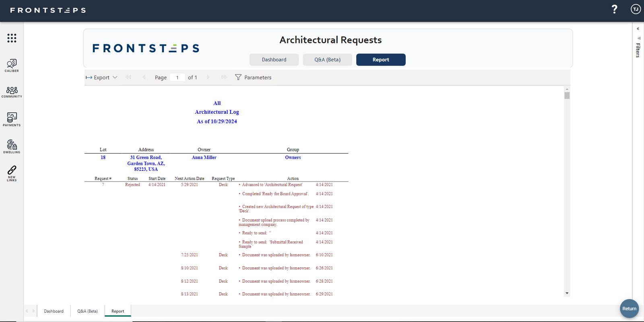This screenshot has height=322, width=644.
Task: Click the scrollbar down arrow
Action: coord(567,293)
